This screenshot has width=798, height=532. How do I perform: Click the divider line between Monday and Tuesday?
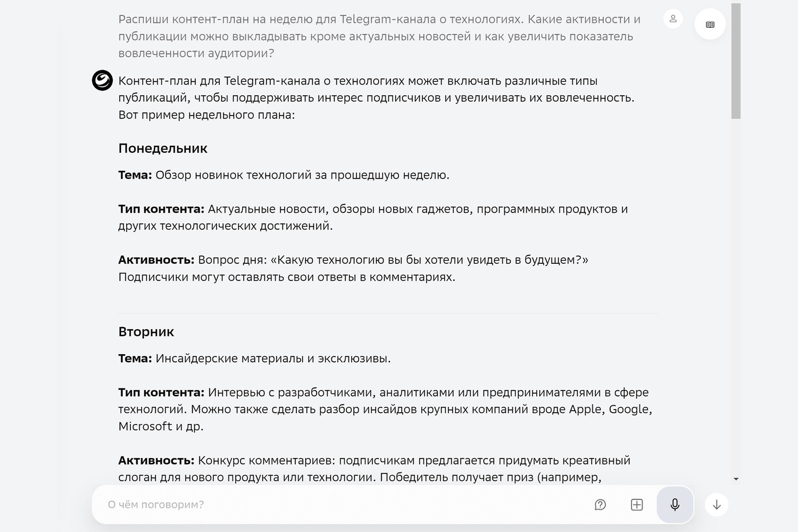[387, 313]
